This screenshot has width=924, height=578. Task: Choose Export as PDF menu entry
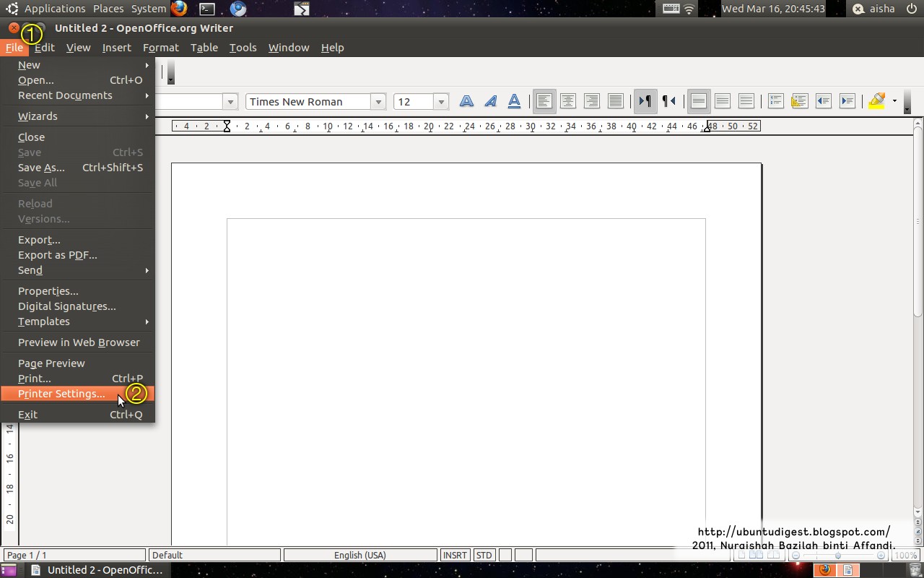point(57,255)
